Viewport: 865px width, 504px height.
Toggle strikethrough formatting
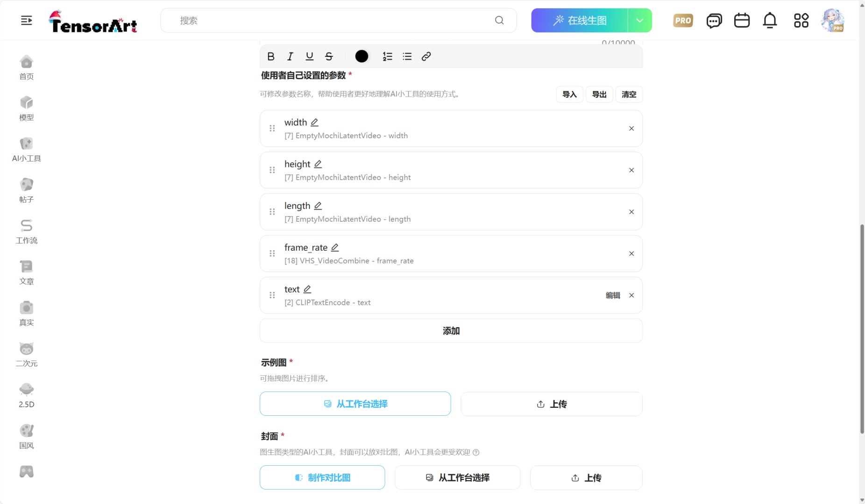coord(329,56)
